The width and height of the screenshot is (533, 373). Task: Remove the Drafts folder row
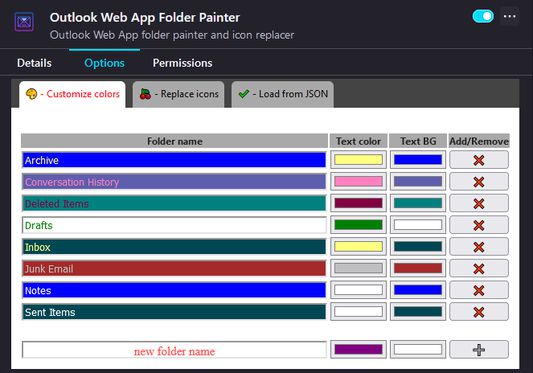coord(479,225)
